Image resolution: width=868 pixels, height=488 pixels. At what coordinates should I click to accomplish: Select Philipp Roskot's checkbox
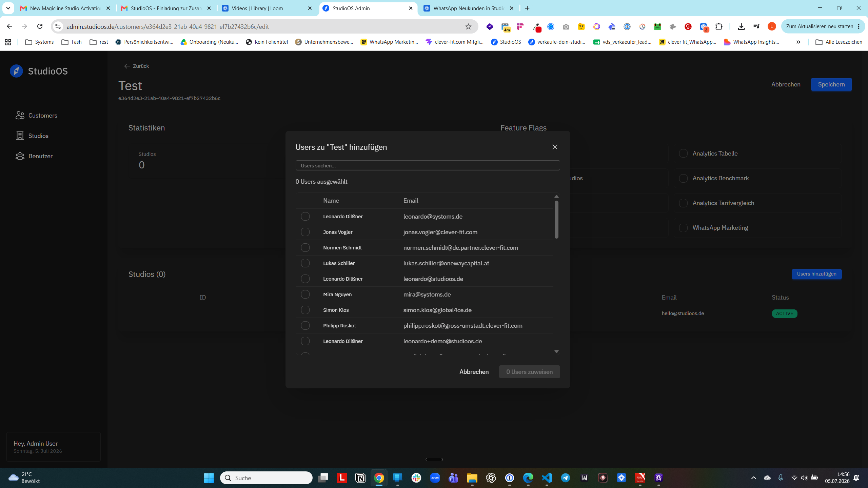(305, 325)
